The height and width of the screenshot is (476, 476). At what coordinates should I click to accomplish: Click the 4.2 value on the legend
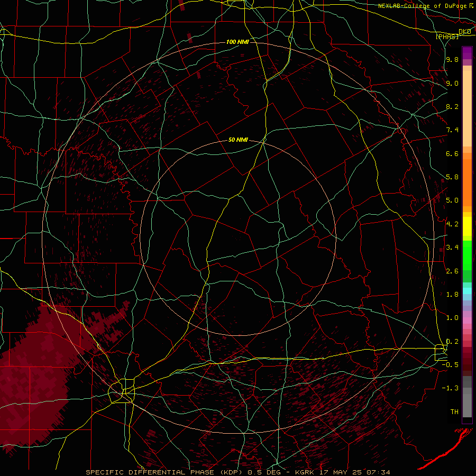pyautogui.click(x=452, y=224)
